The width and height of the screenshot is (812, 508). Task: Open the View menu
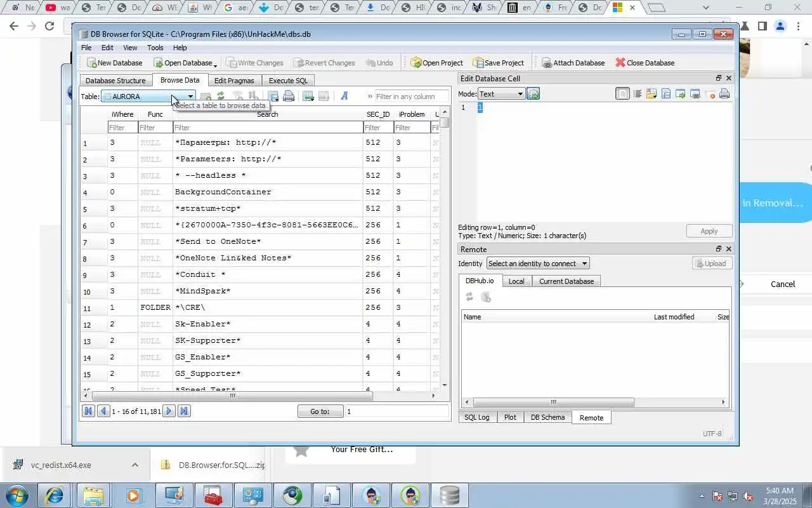pyautogui.click(x=130, y=48)
